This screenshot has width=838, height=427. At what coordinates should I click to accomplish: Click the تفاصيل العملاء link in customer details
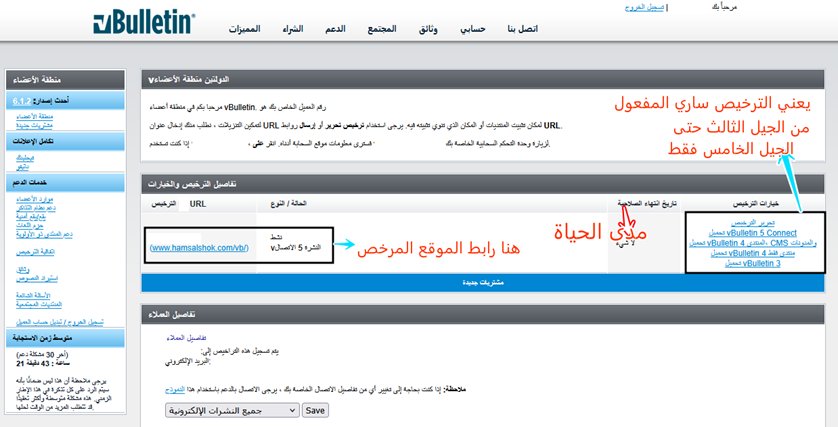click(187, 338)
